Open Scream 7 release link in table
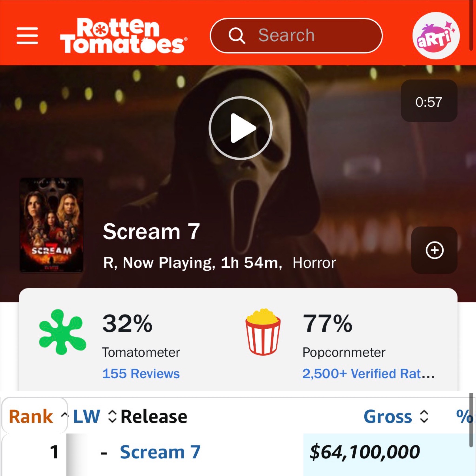Viewport: 476px width, 476px height. (x=160, y=452)
